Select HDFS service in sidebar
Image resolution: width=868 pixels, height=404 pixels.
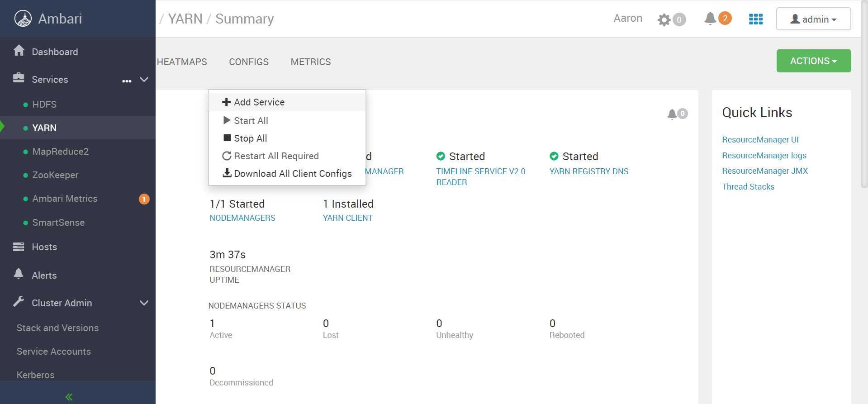point(44,105)
